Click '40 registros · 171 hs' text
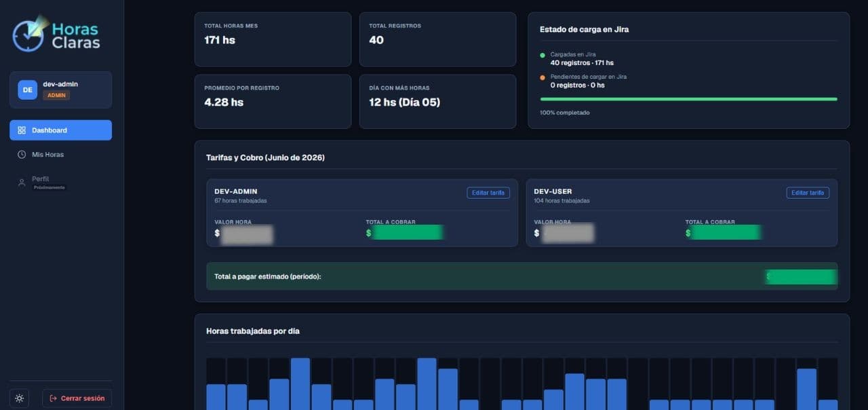868x410 pixels. [x=582, y=62]
